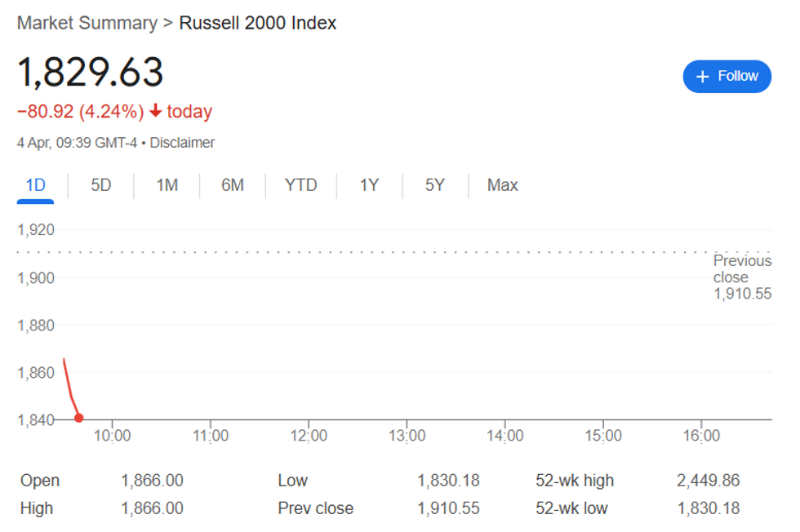Click the 12:00 time axis label
Screen dimensions: 800x532
[x=309, y=436]
